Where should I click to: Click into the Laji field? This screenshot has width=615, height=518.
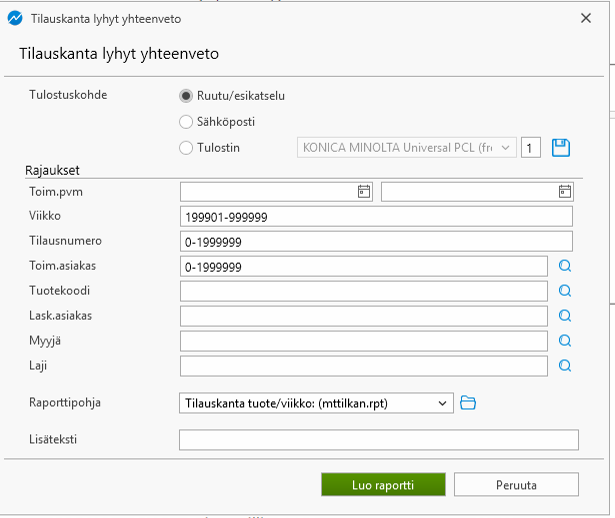(364, 366)
